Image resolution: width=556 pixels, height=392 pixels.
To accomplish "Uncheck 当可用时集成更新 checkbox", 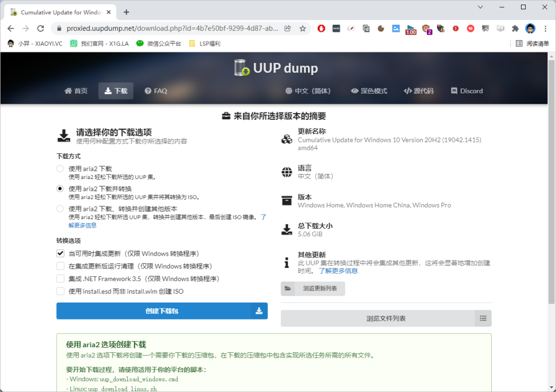I will click(60, 254).
